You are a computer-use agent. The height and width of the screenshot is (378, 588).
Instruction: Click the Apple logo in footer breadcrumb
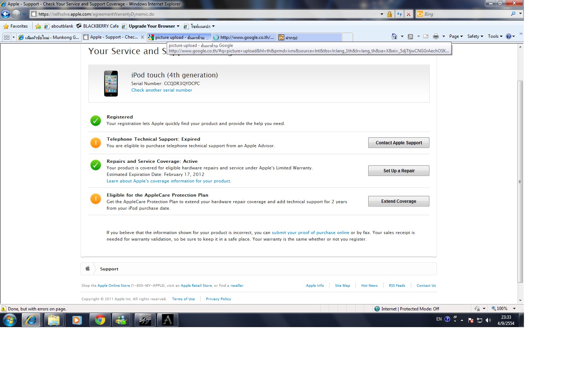(x=87, y=269)
